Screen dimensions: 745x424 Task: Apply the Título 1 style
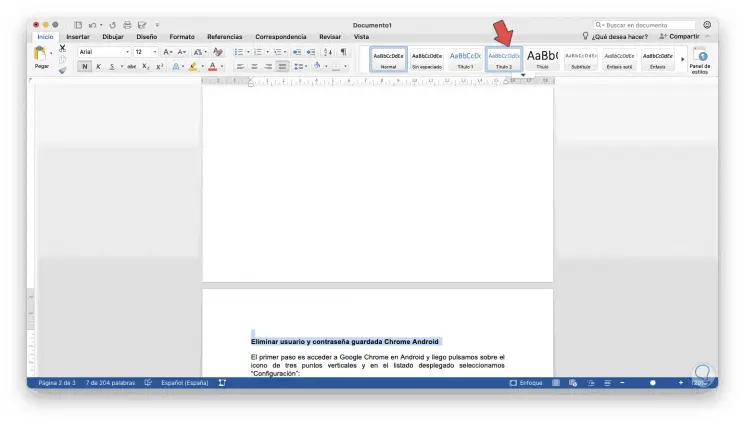point(465,59)
